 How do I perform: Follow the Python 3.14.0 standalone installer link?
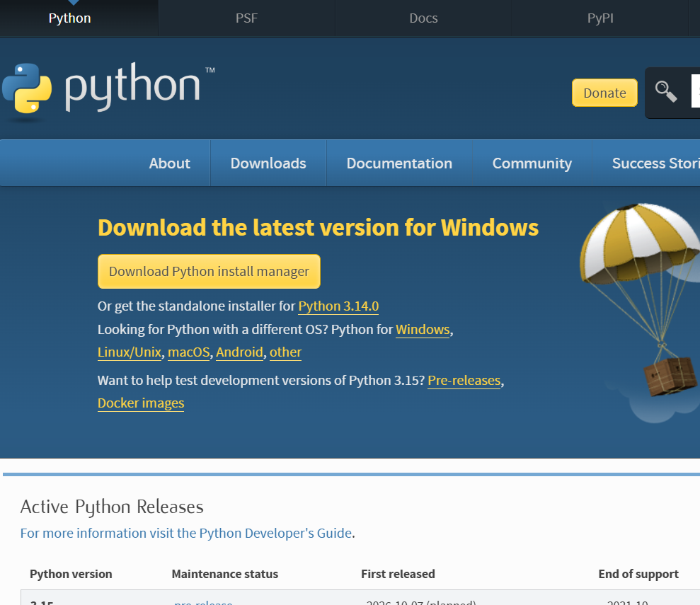pos(338,306)
